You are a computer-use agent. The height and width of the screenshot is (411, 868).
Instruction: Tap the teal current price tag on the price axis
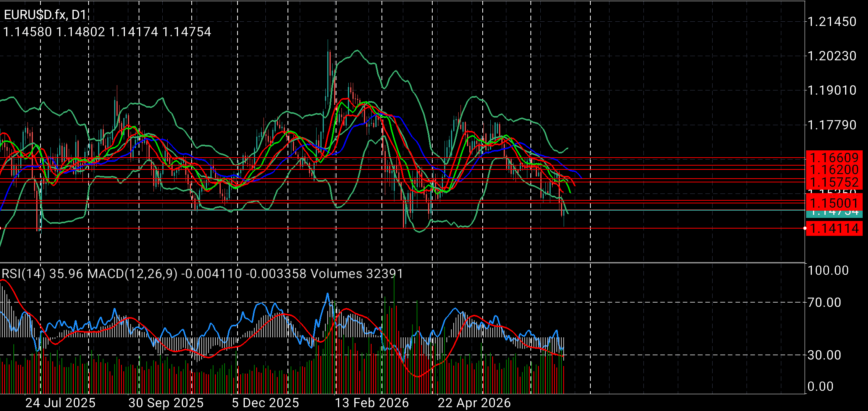tap(834, 214)
